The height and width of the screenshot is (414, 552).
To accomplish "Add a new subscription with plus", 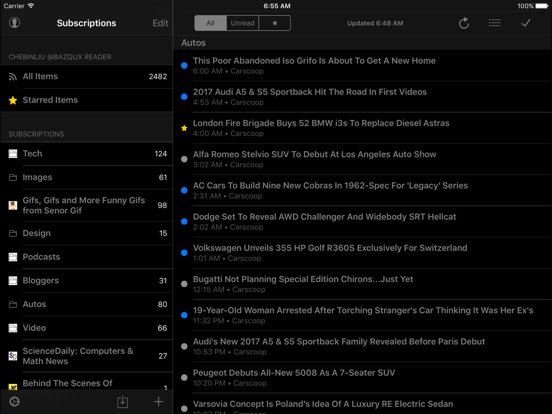I will point(158,402).
